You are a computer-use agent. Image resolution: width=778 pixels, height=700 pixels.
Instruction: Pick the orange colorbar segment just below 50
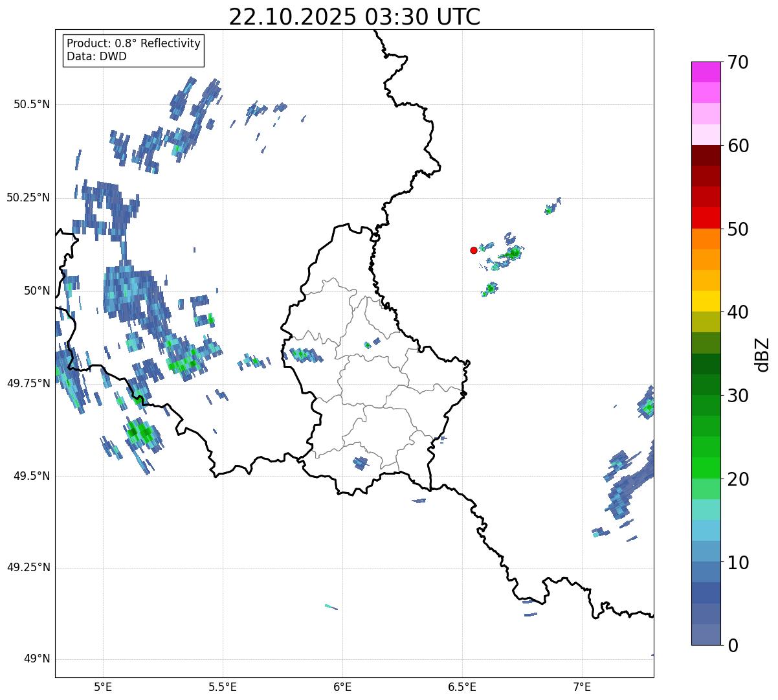pyautogui.click(x=706, y=239)
